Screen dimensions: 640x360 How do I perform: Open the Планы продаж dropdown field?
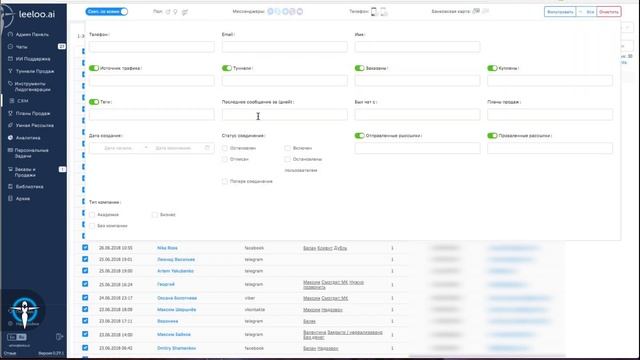pos(550,114)
